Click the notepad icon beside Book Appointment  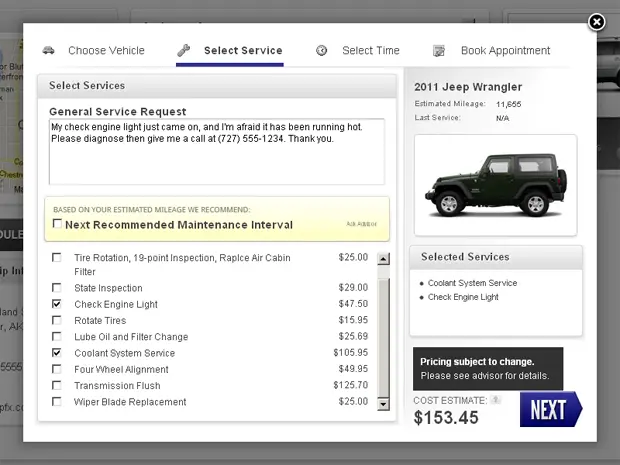tap(439, 51)
